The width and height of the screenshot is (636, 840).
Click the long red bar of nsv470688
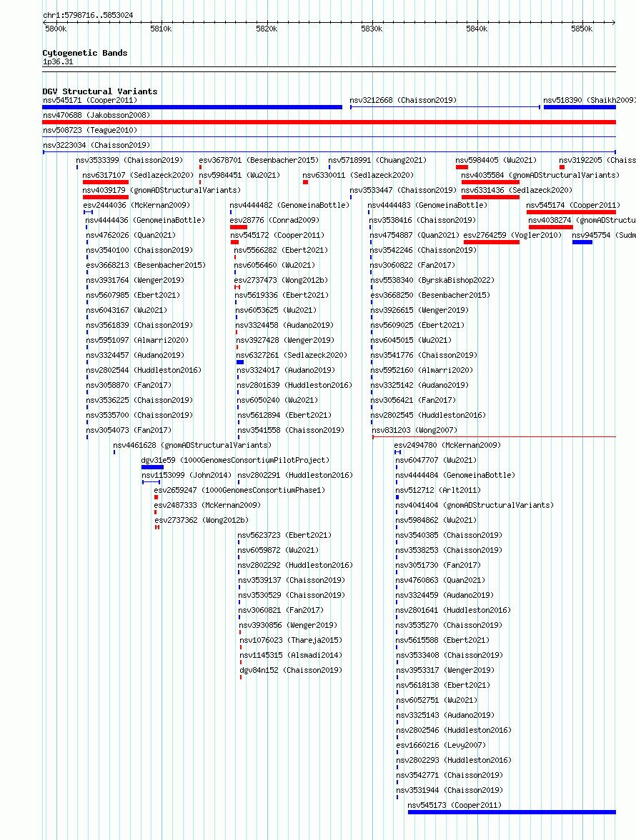click(329, 122)
